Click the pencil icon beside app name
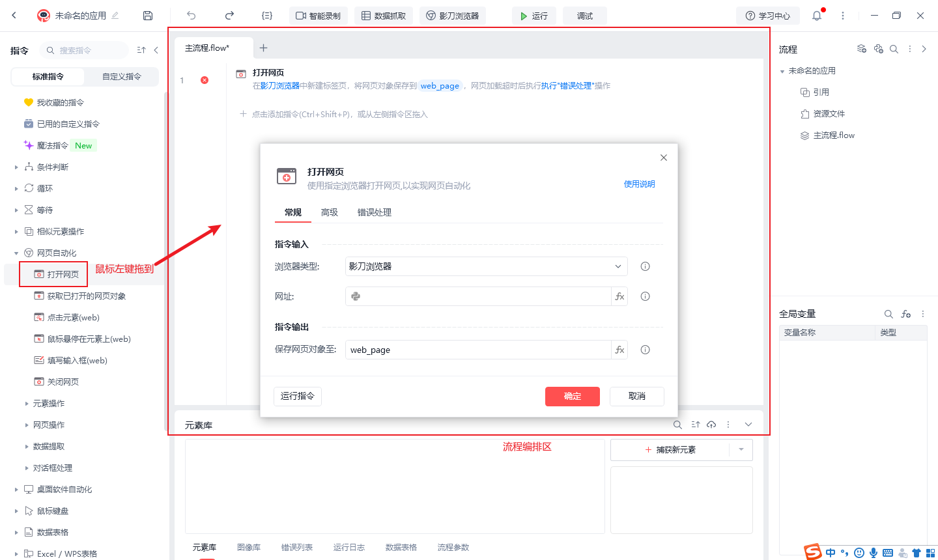 pyautogui.click(x=115, y=15)
